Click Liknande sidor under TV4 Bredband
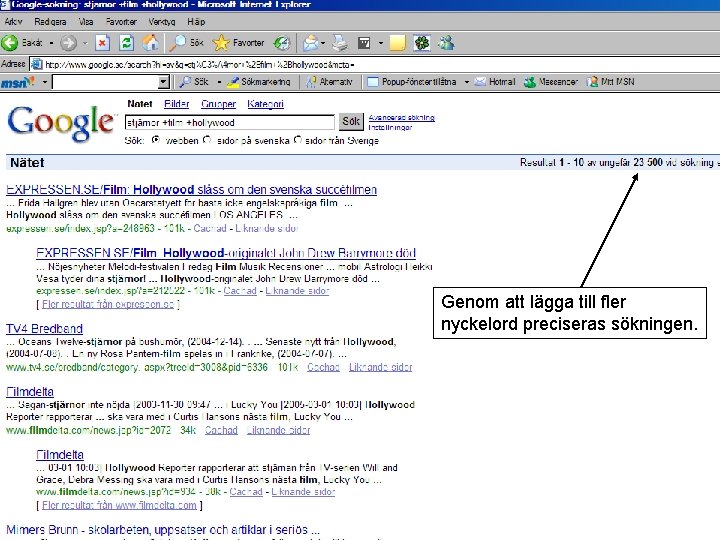 pyautogui.click(x=380, y=367)
